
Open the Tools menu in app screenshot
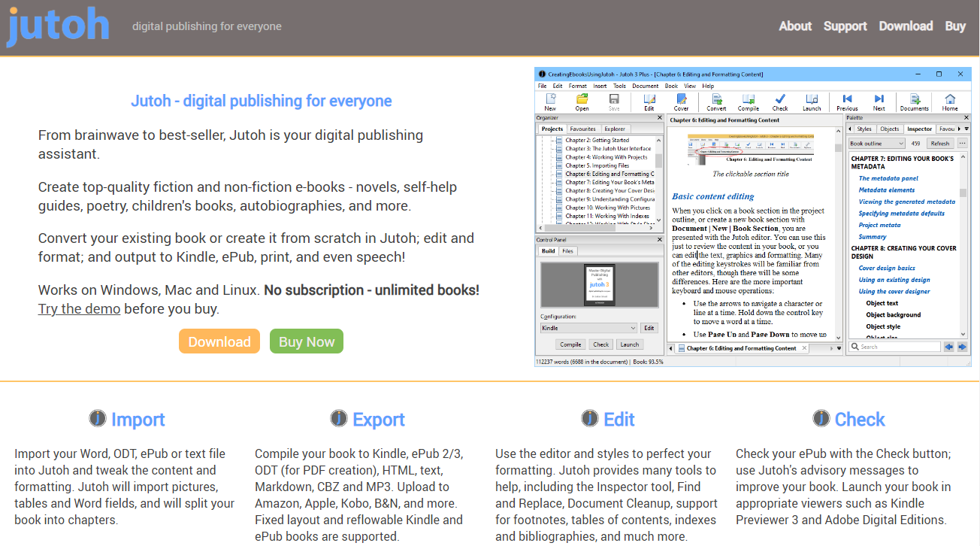pyautogui.click(x=619, y=86)
